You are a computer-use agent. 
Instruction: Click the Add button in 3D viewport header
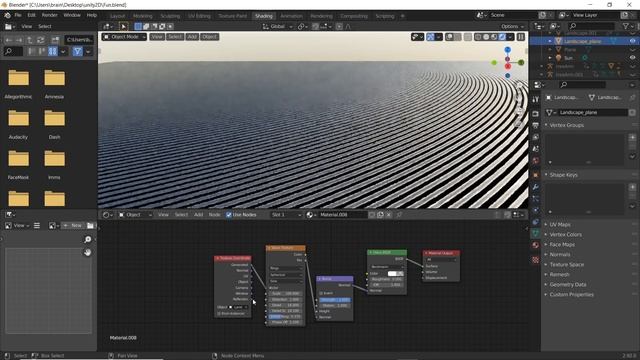(192, 37)
